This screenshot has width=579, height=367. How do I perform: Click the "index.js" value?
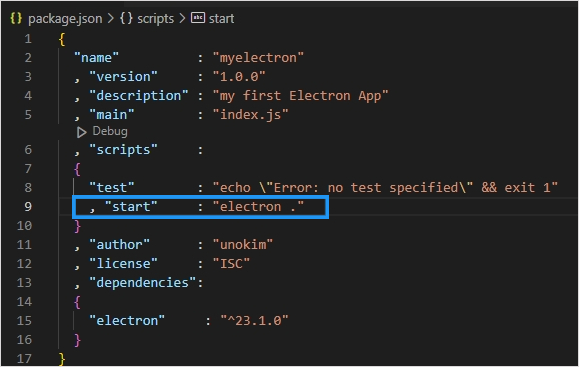point(250,115)
